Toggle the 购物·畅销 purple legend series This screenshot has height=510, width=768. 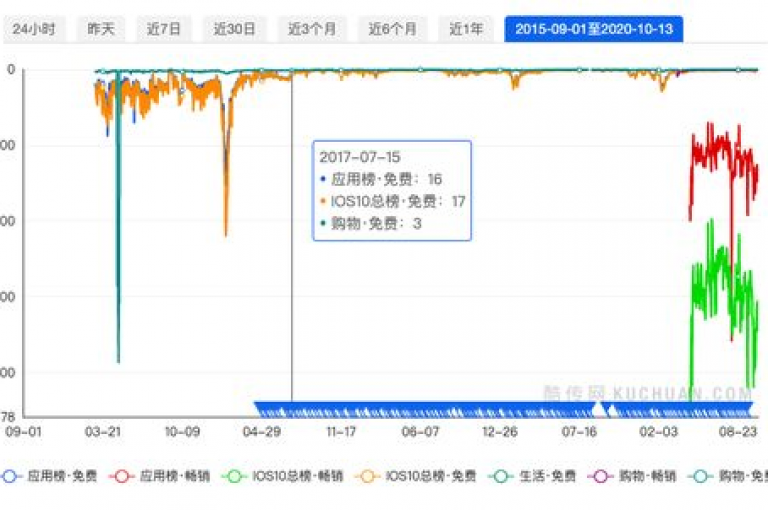tap(632, 476)
